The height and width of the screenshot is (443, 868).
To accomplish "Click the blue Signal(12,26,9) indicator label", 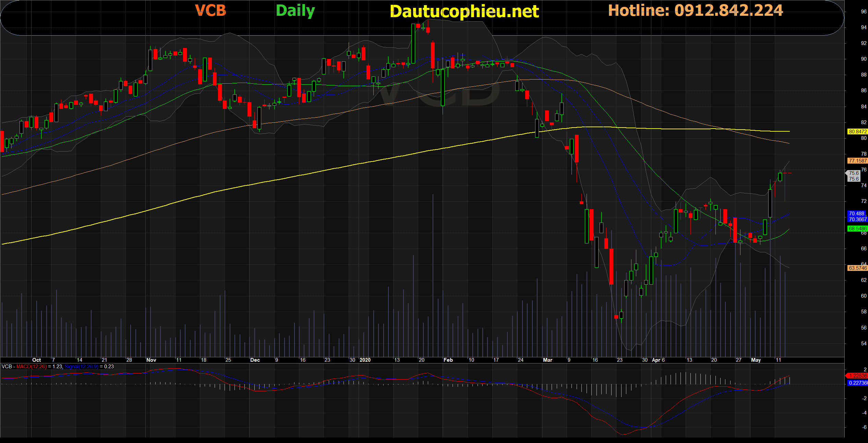I will [x=81, y=367].
